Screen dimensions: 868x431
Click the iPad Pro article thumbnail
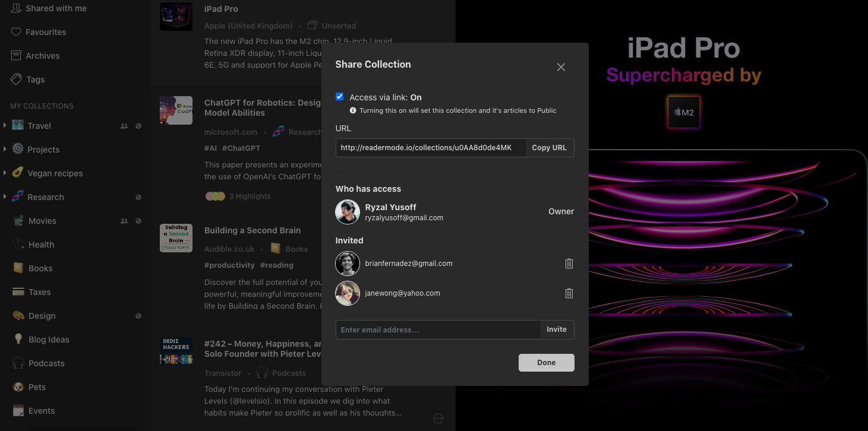(176, 17)
